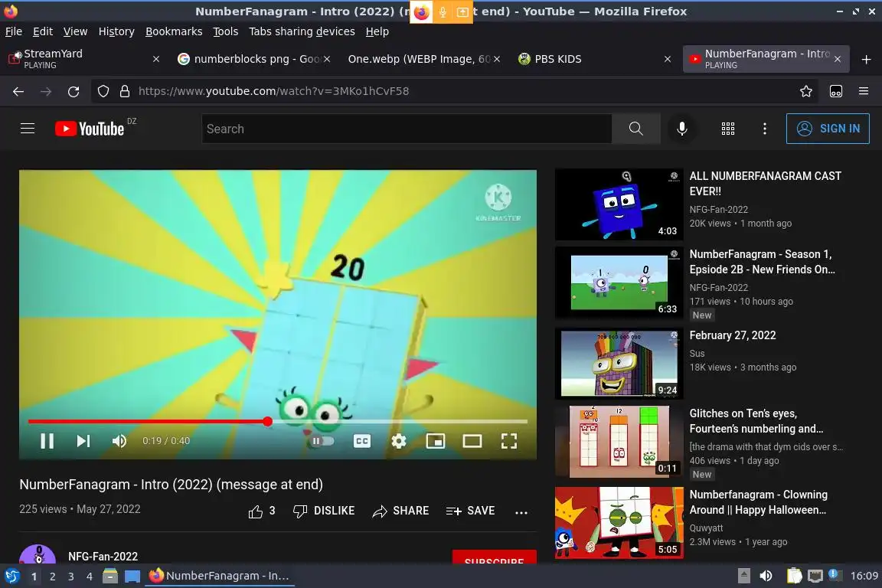Open ALL NUMBERFANAGRAM CAST EVER video thumbnail
Image resolution: width=882 pixels, height=588 pixels.
[619, 204]
